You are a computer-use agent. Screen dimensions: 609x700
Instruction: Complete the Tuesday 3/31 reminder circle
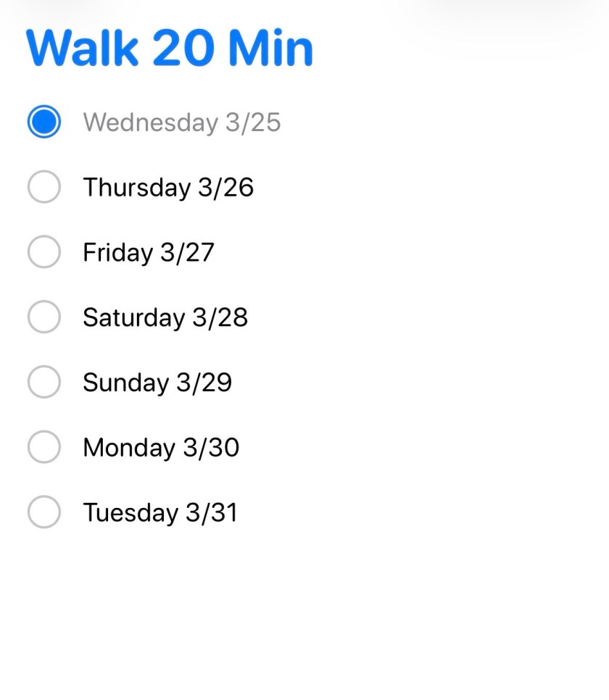click(43, 512)
